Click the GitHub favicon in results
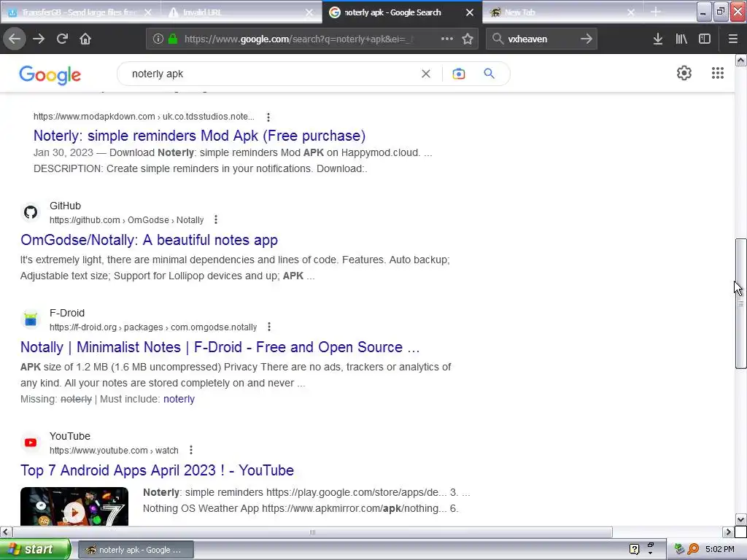 pos(31,212)
